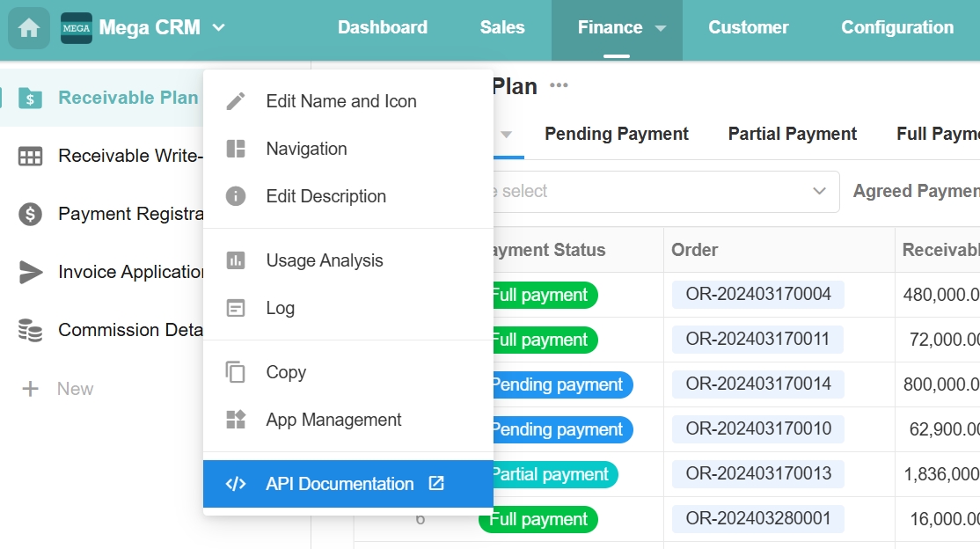This screenshot has height=549, width=980.
Task: Click the Receivable Write-off table icon
Action: click(30, 156)
